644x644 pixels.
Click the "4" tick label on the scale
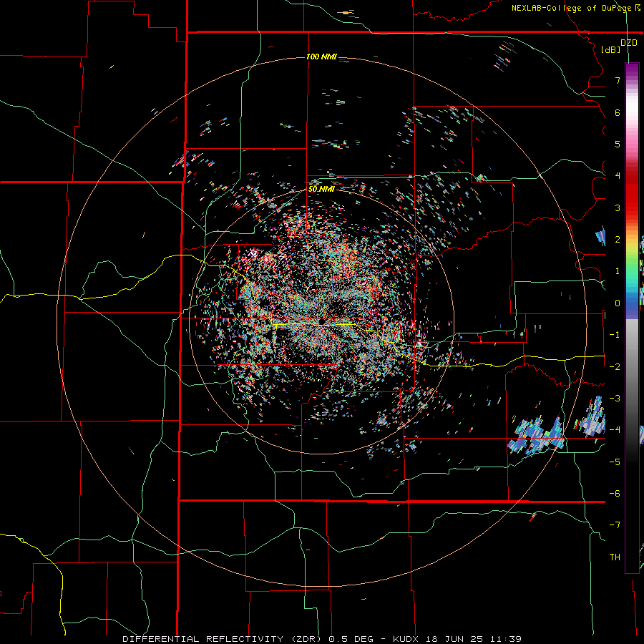[618, 176]
